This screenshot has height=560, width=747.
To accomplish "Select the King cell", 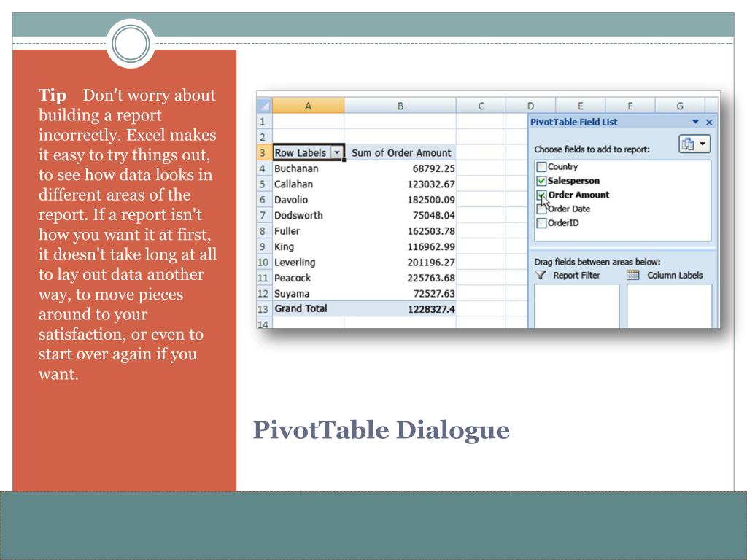I will [x=309, y=246].
